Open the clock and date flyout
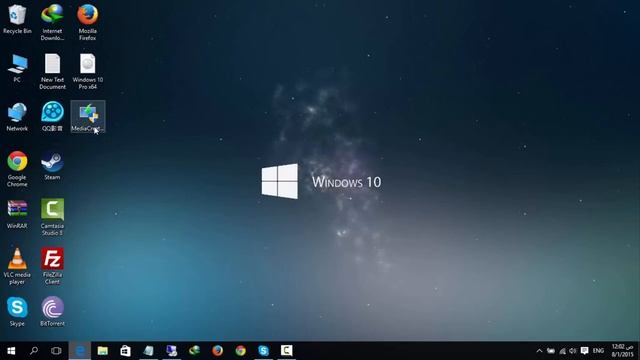This screenshot has height=360, width=640. (622, 351)
